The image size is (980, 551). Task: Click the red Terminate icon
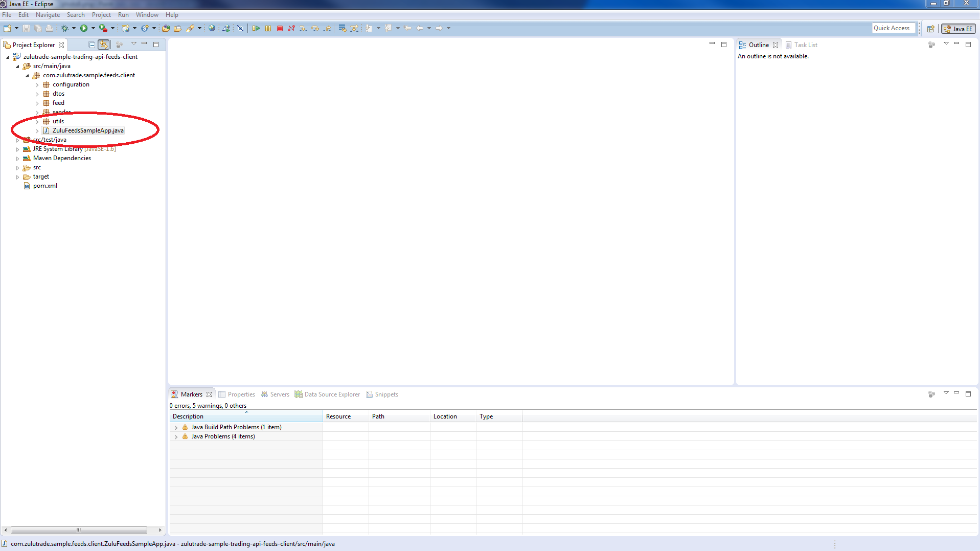click(x=280, y=29)
